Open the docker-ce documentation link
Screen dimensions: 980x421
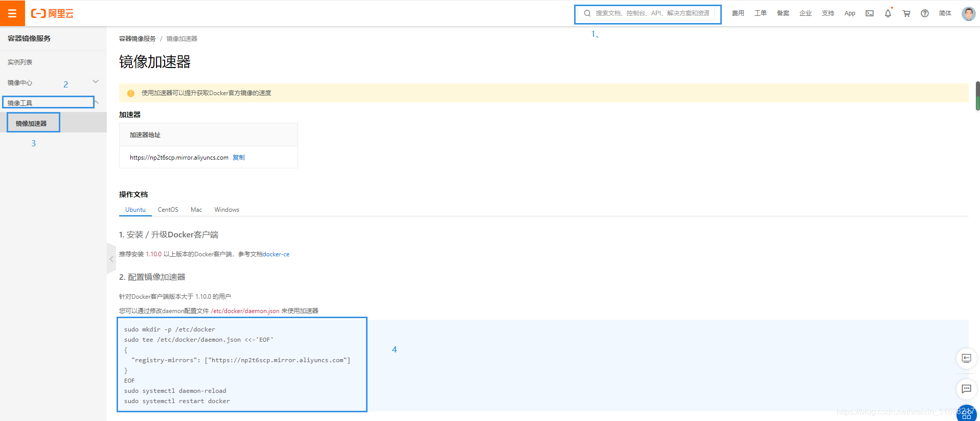pos(276,254)
